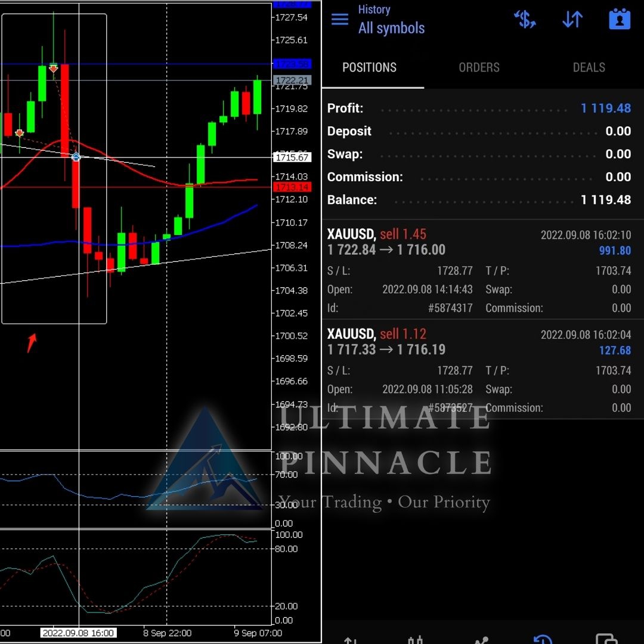644x644 pixels.
Task: Switch to the POSITIONS tab
Action: click(x=369, y=67)
